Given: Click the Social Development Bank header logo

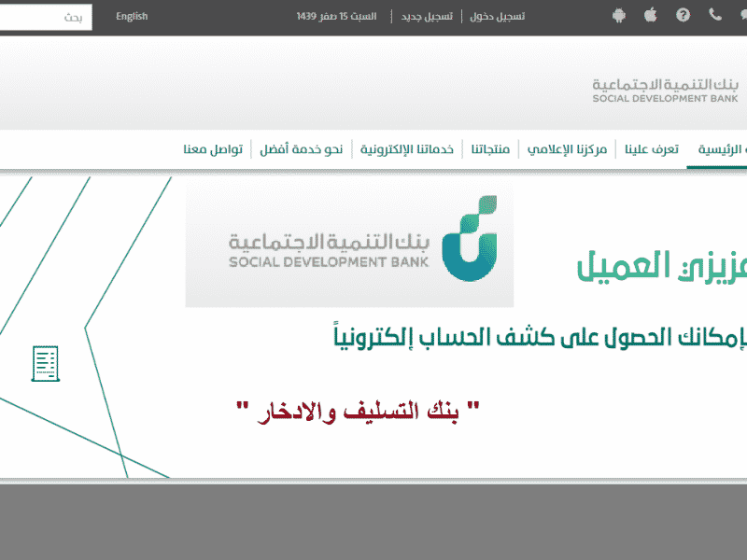Looking at the screenshot, I should [x=665, y=91].
